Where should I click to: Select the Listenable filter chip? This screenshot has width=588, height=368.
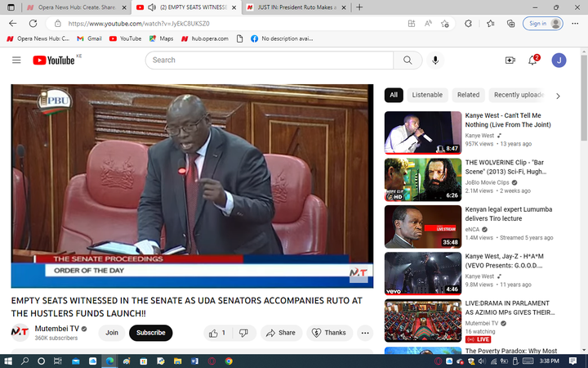click(x=427, y=95)
